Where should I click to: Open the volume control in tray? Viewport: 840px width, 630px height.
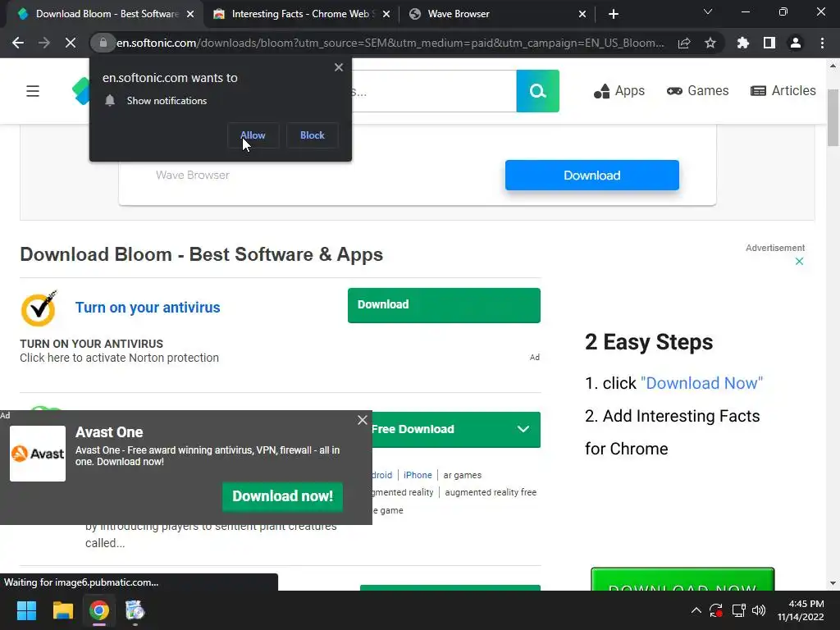pos(759,610)
